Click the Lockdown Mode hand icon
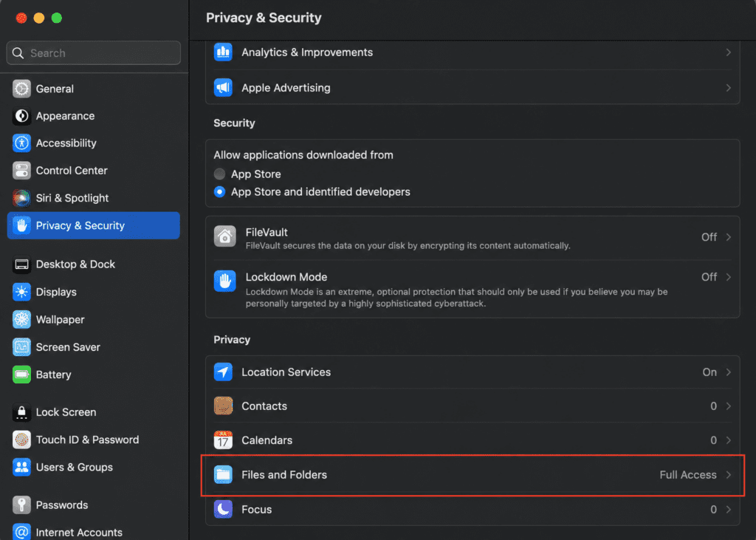This screenshot has width=756, height=540. pos(225,281)
